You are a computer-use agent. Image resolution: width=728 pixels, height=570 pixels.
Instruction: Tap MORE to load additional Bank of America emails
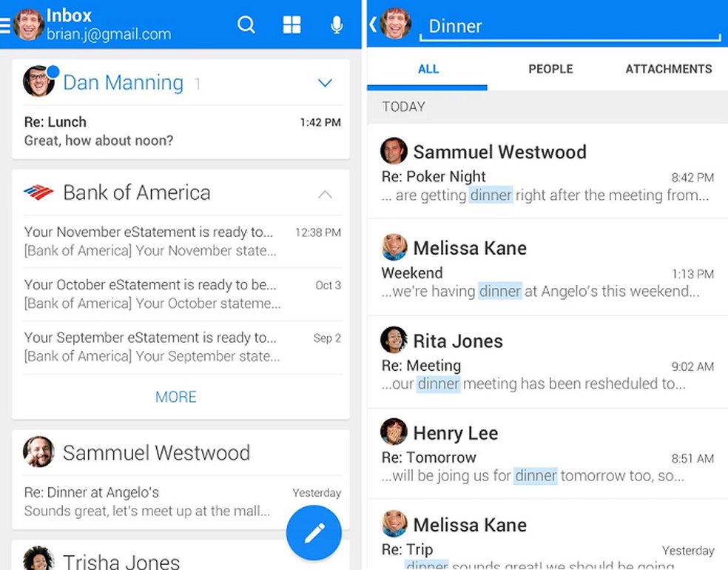pos(175,397)
